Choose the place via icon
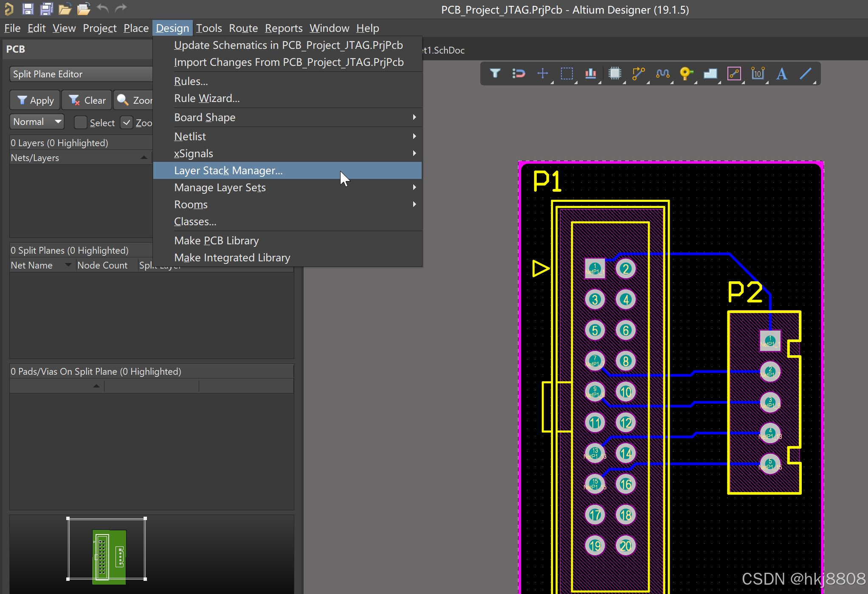The image size is (868, 594). (686, 74)
